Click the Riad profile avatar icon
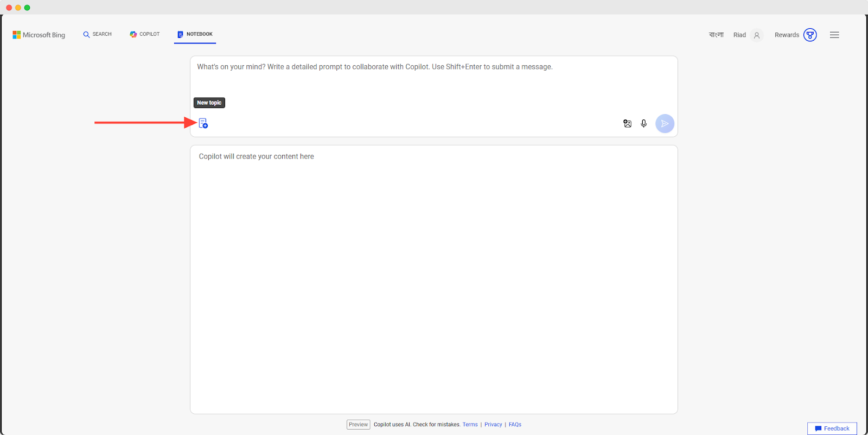Viewport: 868px width, 435px height. (x=757, y=35)
